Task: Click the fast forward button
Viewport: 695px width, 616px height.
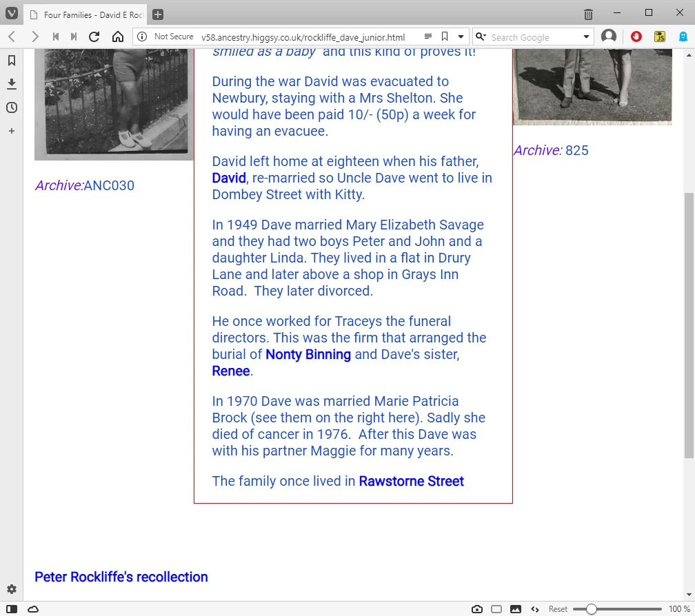Action: tap(74, 37)
